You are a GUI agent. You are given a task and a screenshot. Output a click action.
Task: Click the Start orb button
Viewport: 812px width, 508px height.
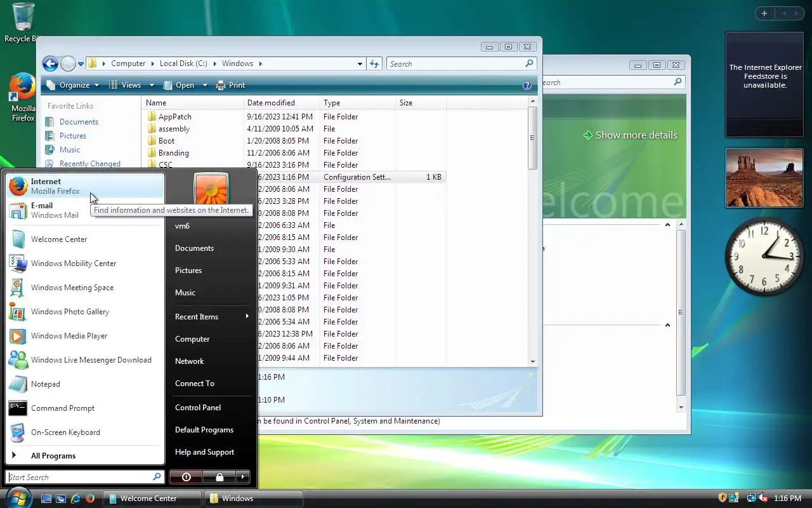pos(17,497)
